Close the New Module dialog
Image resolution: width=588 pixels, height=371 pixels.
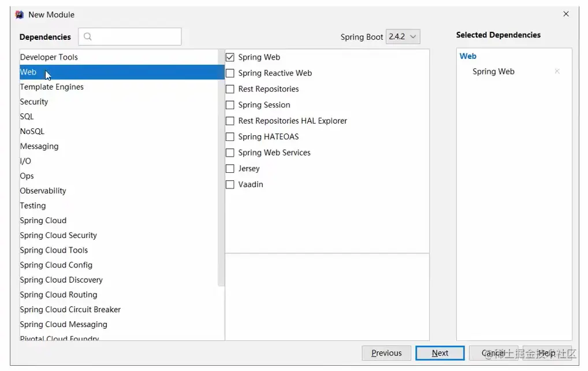point(566,14)
